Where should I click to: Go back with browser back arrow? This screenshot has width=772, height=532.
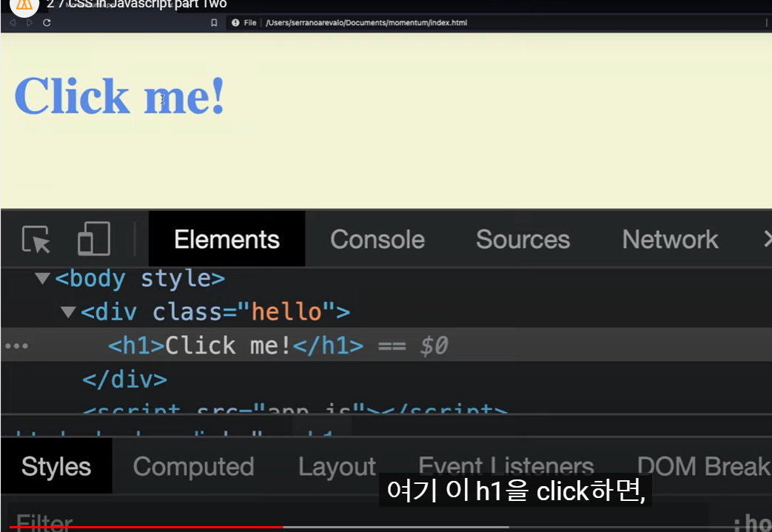point(13,23)
